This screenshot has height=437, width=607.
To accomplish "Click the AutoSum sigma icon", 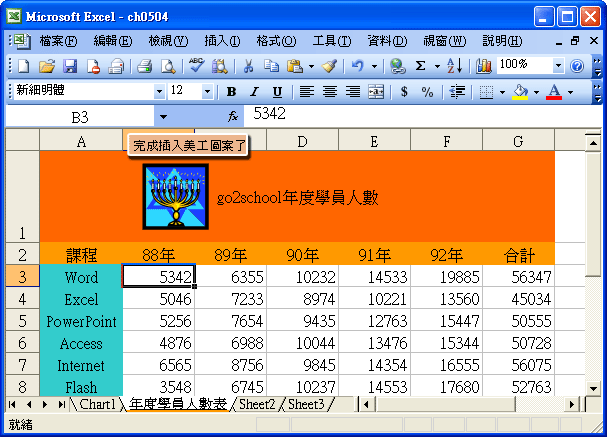I will (x=421, y=66).
